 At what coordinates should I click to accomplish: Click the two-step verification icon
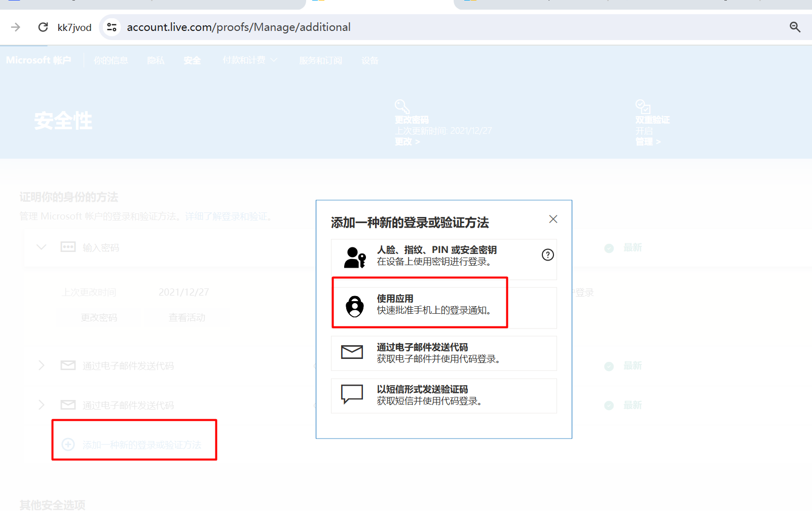(x=643, y=106)
